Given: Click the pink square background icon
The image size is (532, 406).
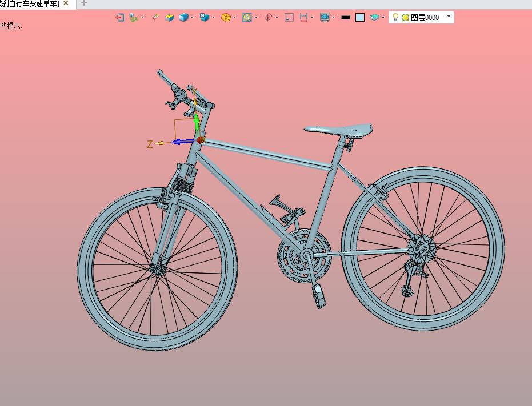Looking at the screenshot, I should pyautogui.click(x=289, y=17).
